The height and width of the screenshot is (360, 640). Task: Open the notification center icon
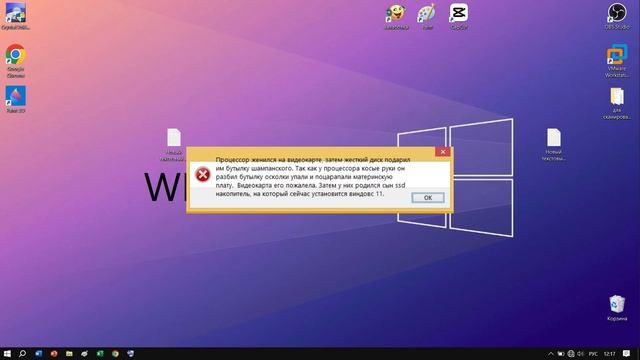627,353
